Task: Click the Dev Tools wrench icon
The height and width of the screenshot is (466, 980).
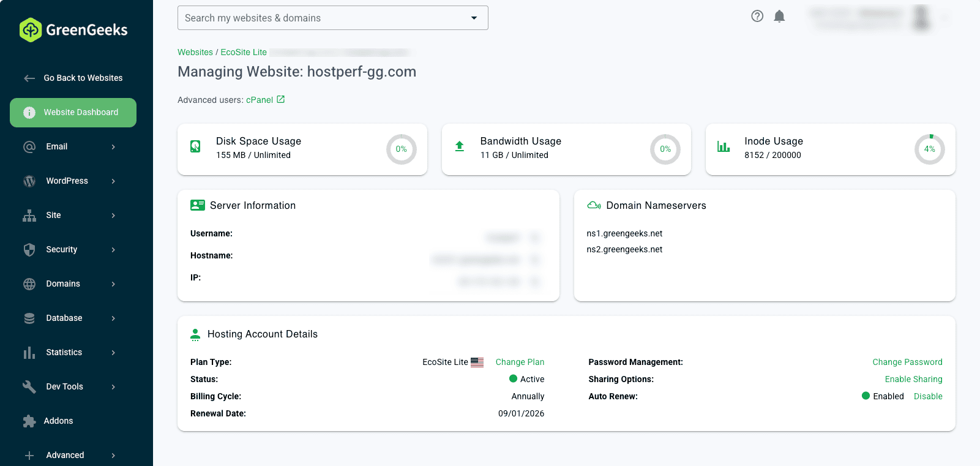Action: pos(29,387)
